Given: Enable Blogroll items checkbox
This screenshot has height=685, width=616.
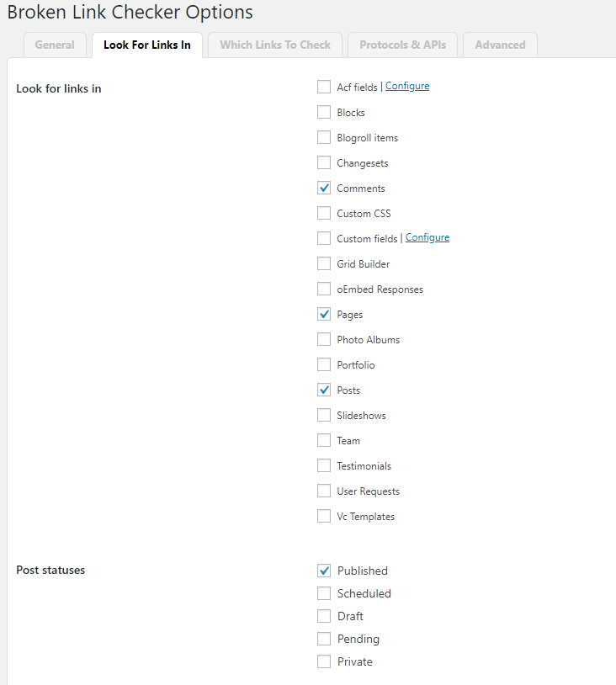Looking at the screenshot, I should (x=324, y=137).
